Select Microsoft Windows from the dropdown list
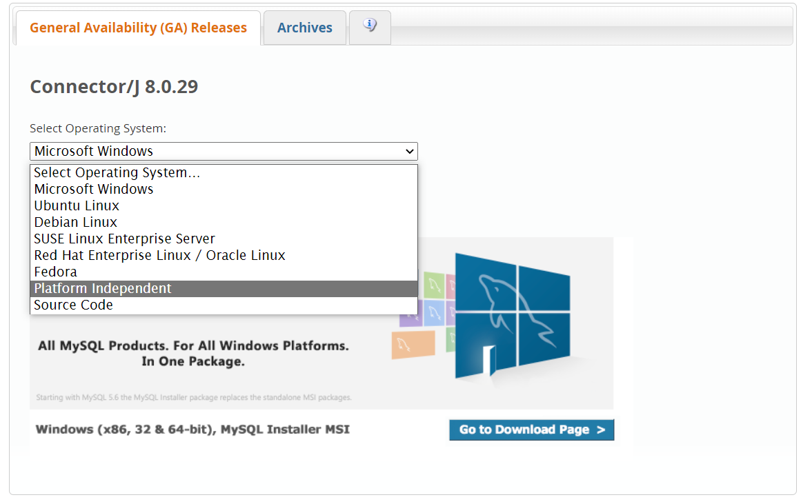Viewport: 812px width, 504px height. tap(224, 189)
